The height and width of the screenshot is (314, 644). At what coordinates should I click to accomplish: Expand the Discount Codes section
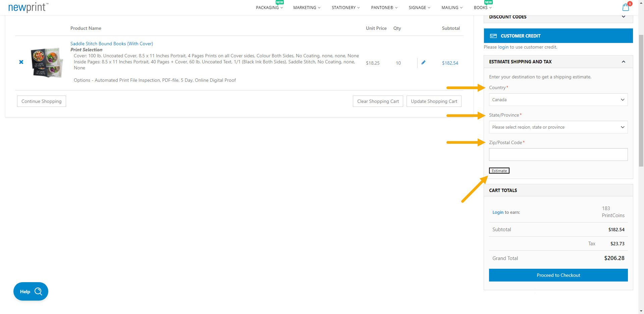(x=624, y=16)
